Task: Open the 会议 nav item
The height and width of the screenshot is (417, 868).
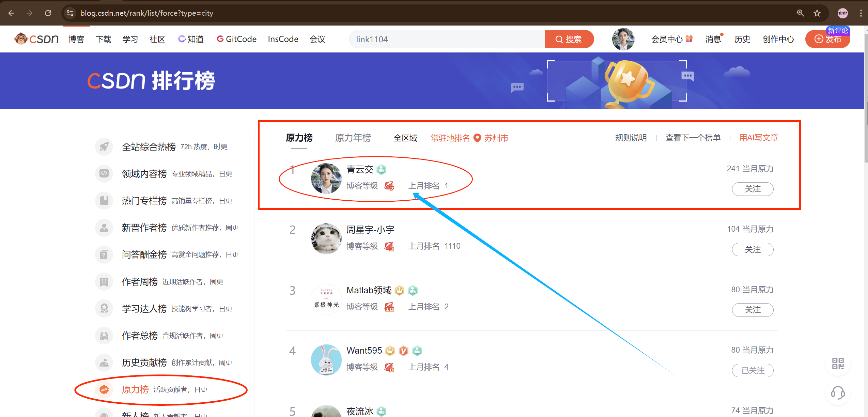Action: coord(317,39)
